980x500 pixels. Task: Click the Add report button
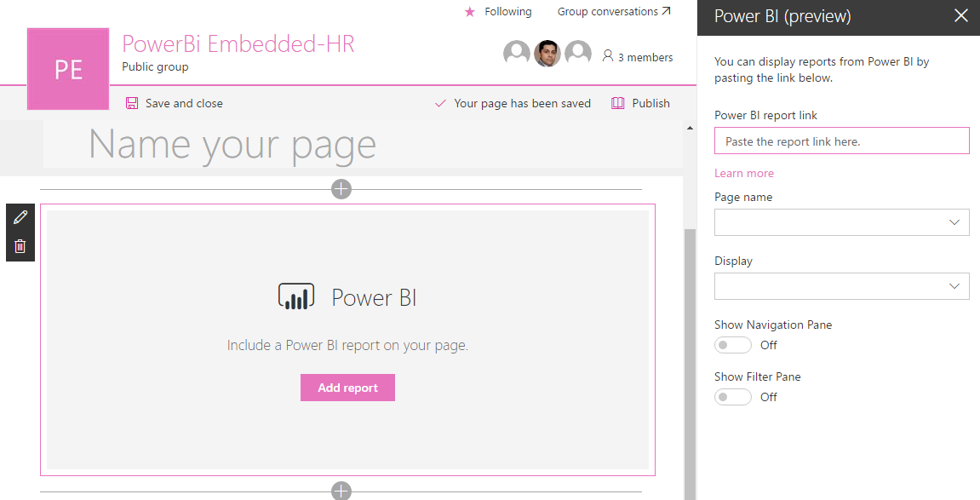tap(347, 388)
